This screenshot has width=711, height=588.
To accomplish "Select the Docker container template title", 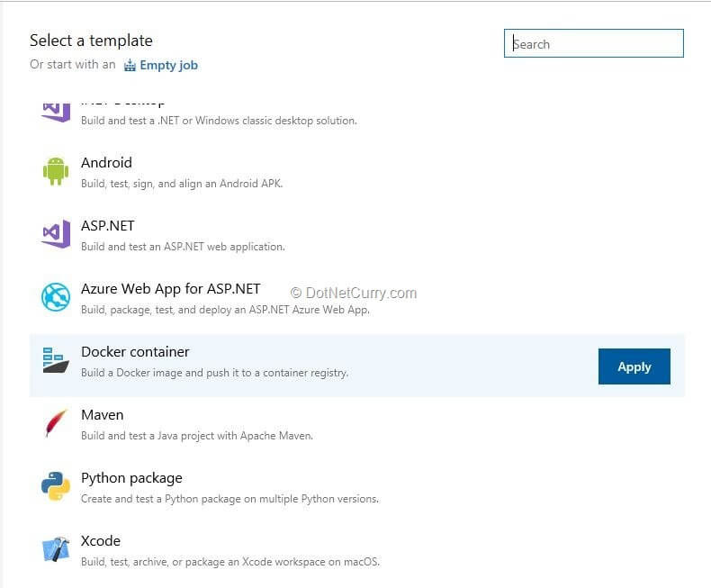I will coord(135,351).
